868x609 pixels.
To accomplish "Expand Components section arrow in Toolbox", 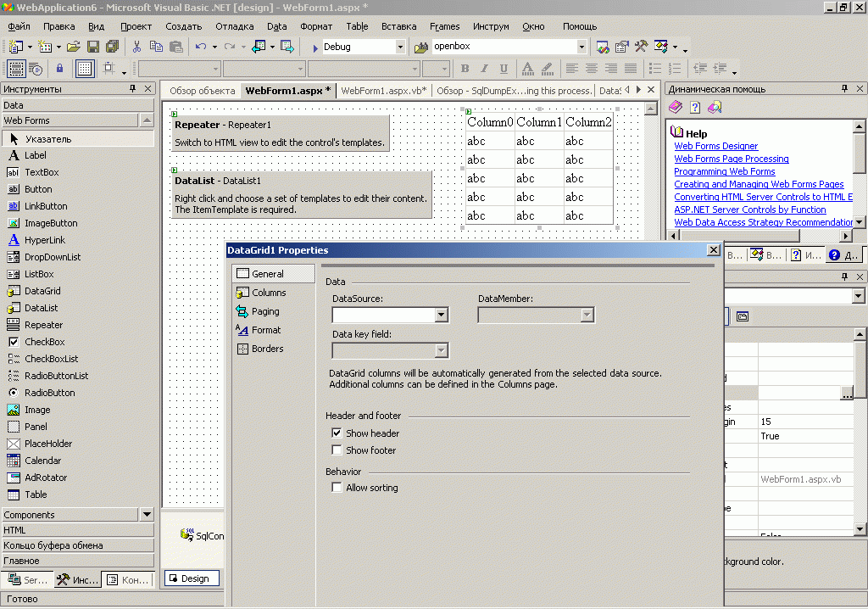I will [x=147, y=514].
